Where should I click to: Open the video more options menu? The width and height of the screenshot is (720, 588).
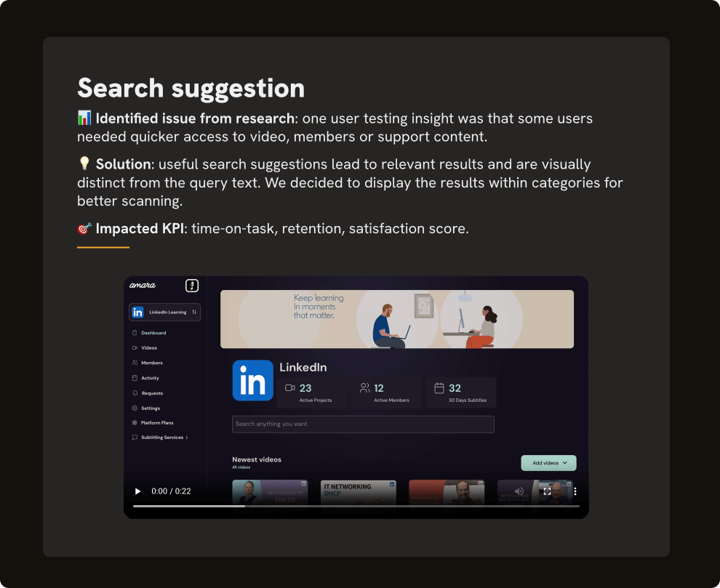click(575, 491)
